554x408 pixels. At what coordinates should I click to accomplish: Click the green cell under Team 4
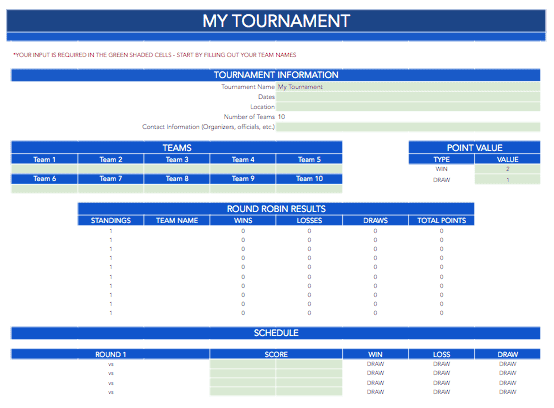[x=243, y=169]
